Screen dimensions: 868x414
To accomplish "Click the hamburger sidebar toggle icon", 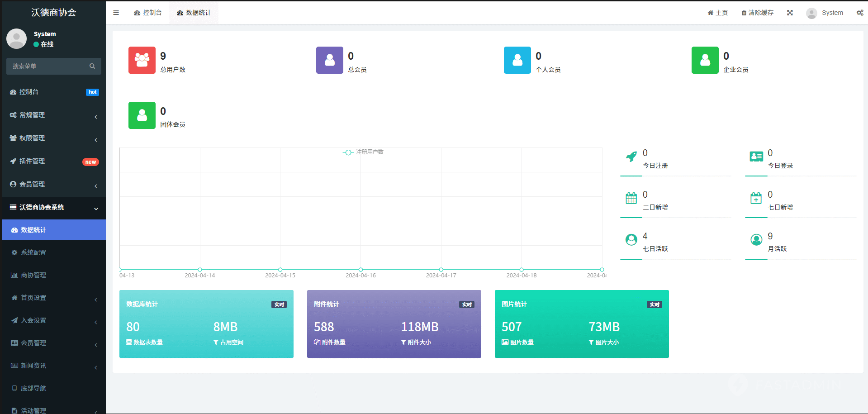I will (116, 13).
